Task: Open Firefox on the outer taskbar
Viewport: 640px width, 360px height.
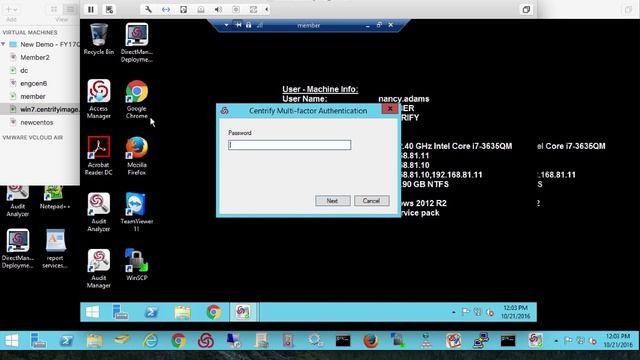Action: [371, 340]
